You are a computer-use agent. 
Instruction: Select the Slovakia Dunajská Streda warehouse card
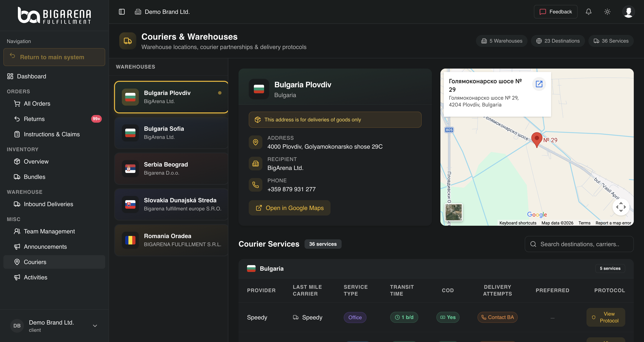(x=171, y=204)
